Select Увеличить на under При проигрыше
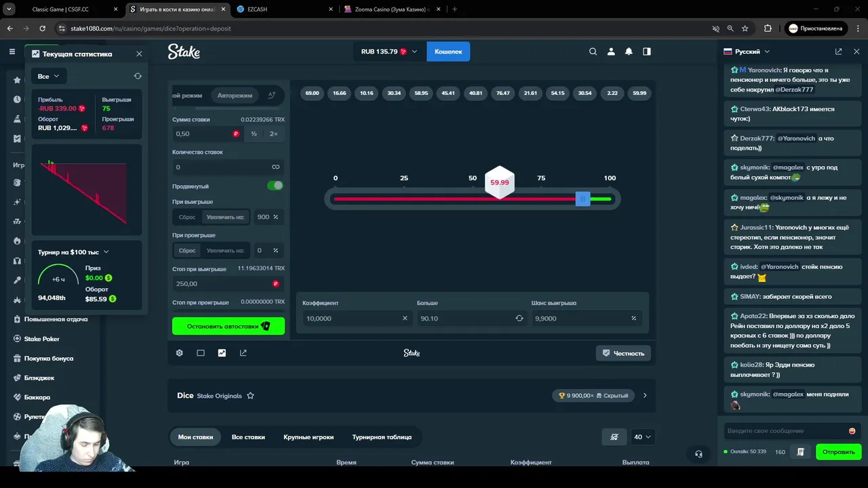 coord(225,250)
